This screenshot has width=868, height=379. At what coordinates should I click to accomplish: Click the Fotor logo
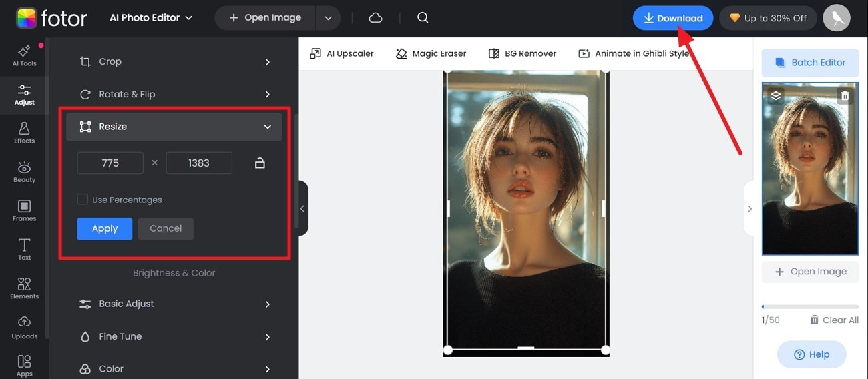click(51, 18)
